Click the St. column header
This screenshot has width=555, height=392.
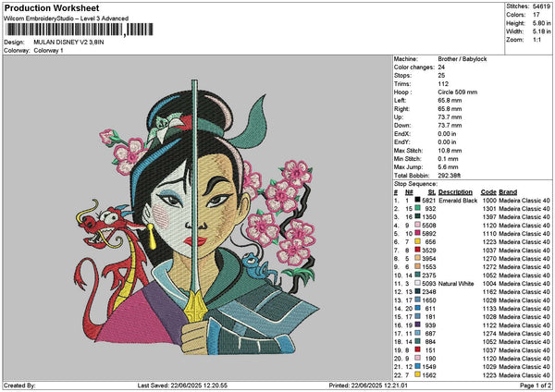click(432, 192)
